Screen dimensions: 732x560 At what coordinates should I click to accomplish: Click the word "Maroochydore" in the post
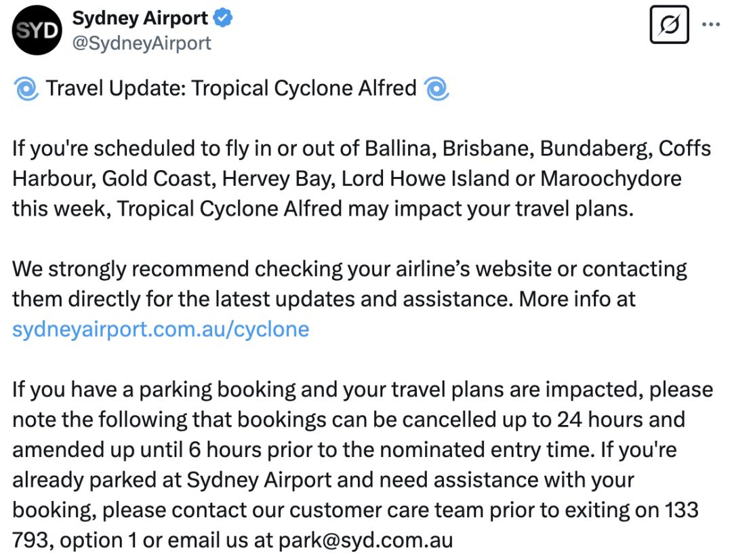611,178
